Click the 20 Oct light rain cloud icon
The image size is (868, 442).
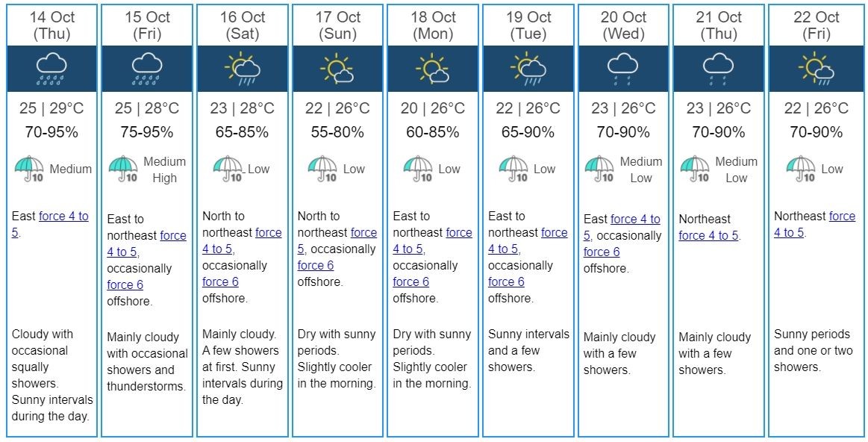pyautogui.click(x=622, y=69)
